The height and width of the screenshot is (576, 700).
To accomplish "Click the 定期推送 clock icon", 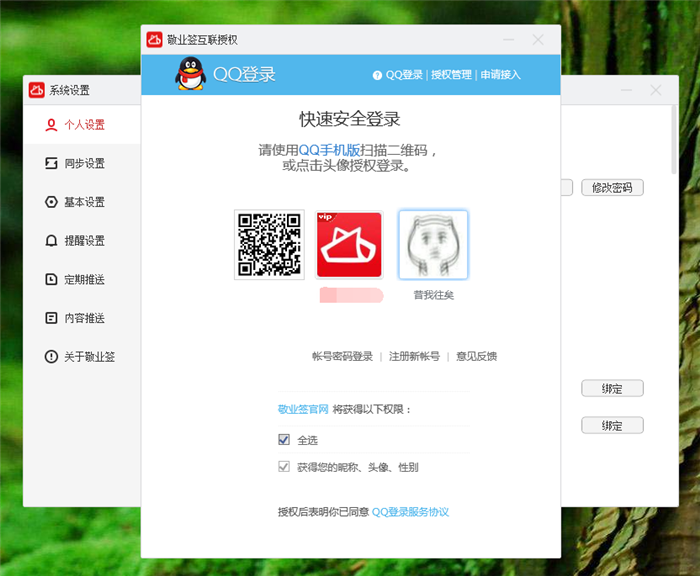I will [51, 280].
